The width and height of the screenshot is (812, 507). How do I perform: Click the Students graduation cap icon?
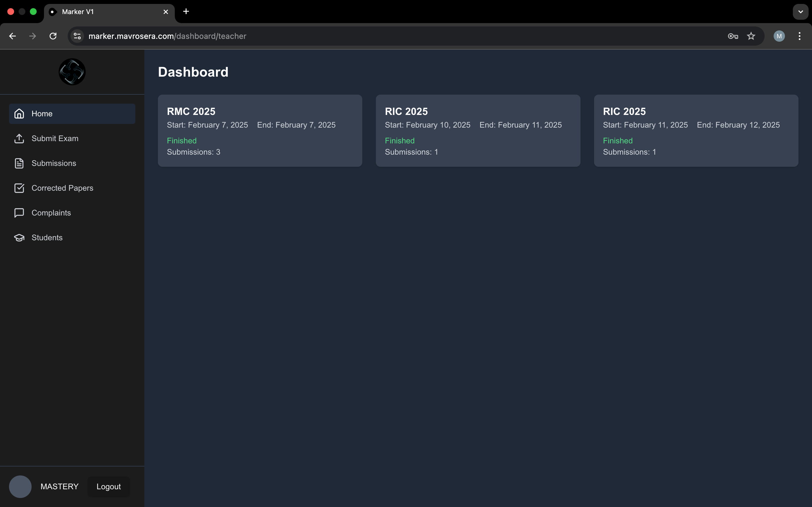pyautogui.click(x=19, y=238)
